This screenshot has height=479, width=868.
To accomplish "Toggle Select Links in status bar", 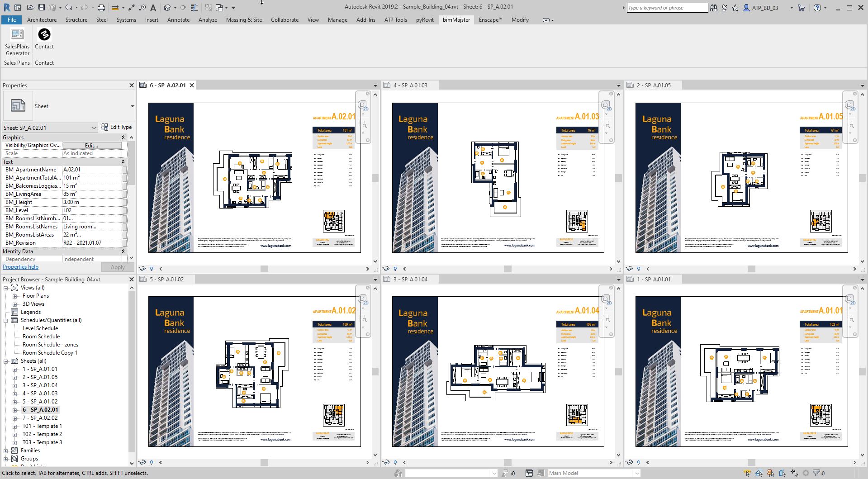I will point(747,473).
